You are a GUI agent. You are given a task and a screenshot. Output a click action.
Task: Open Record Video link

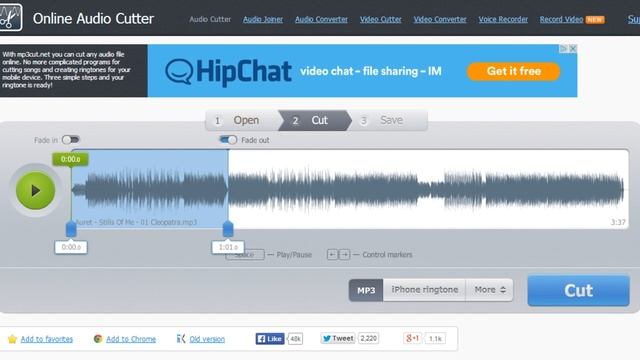pyautogui.click(x=561, y=19)
